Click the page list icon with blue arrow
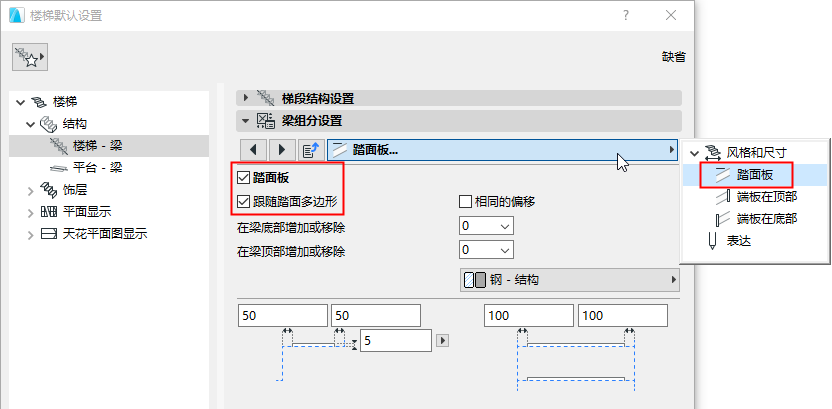 pos(311,150)
